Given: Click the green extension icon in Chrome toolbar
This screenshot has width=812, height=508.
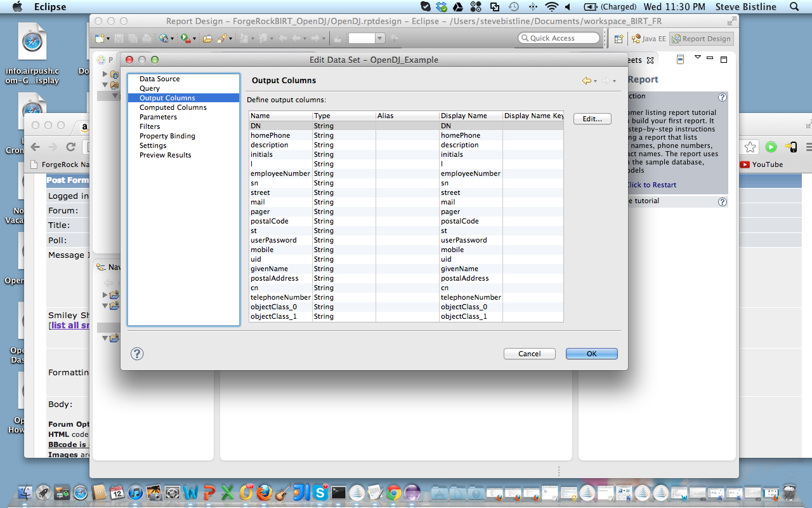Looking at the screenshot, I should click(x=771, y=147).
